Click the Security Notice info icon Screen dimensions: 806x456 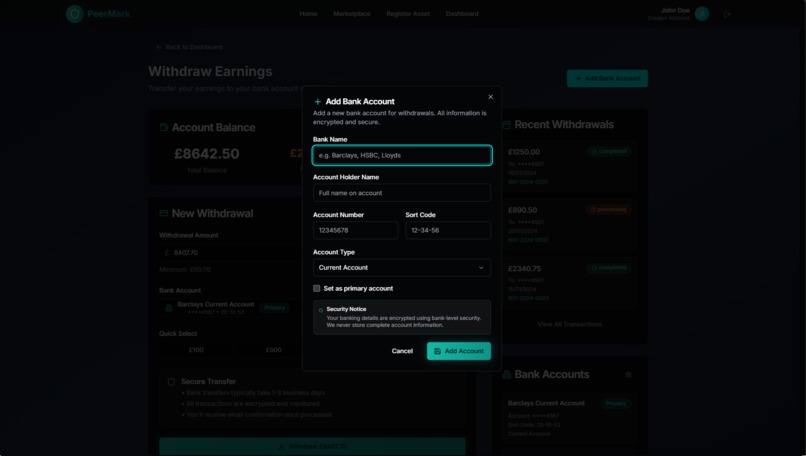tap(321, 310)
